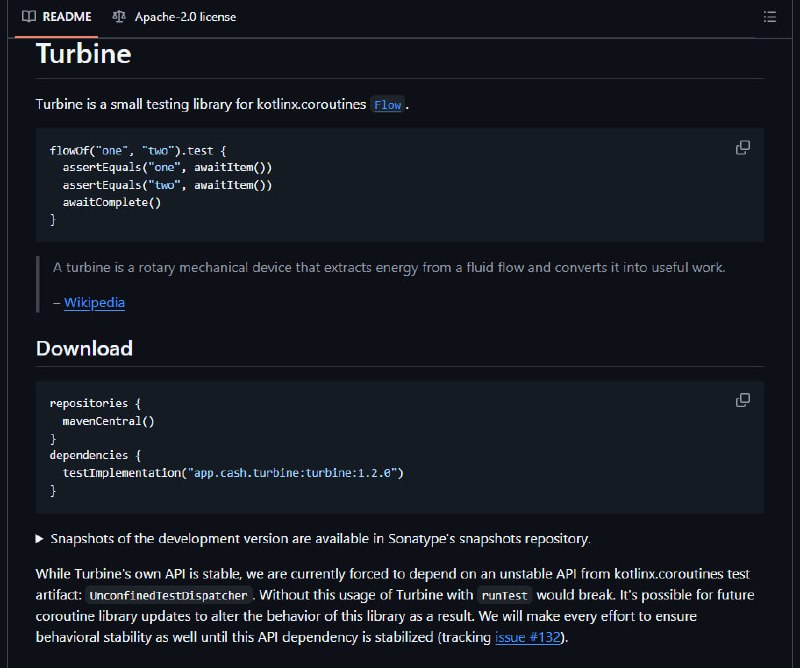Open the issue #132 link

point(528,637)
